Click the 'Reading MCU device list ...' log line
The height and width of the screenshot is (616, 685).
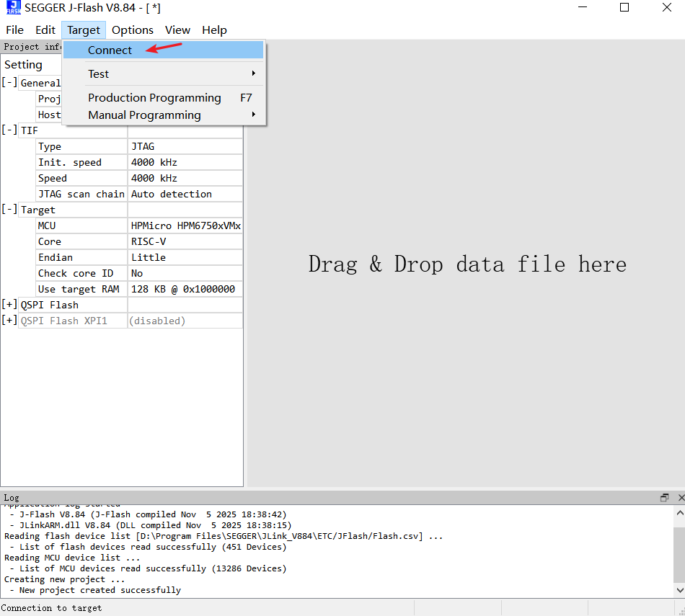(x=72, y=558)
